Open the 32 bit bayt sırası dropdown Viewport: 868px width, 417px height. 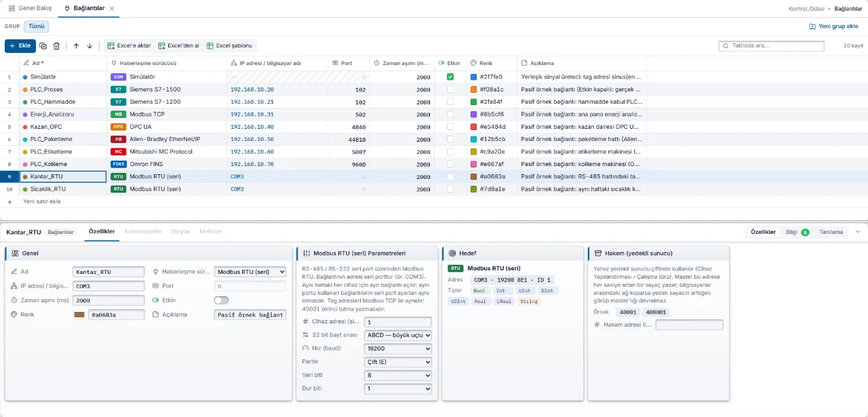pyautogui.click(x=398, y=335)
